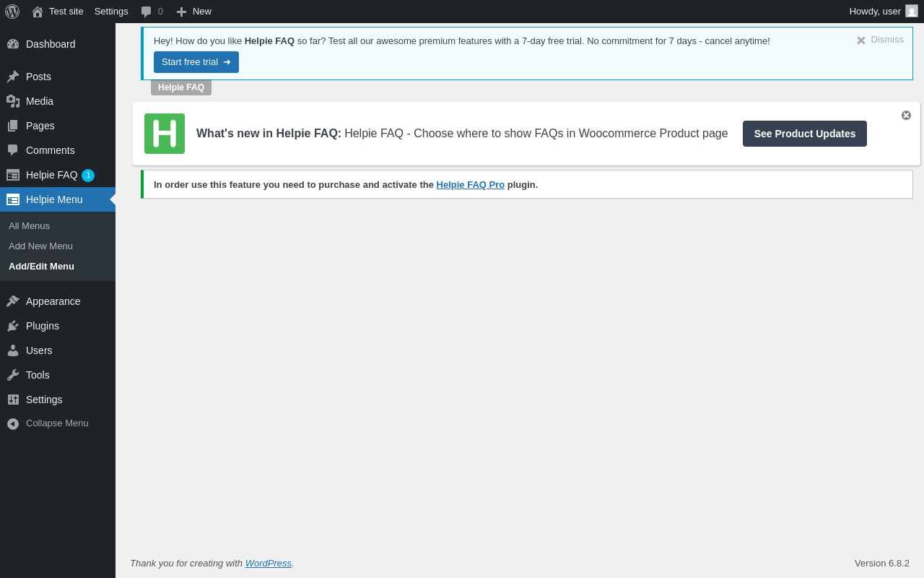The height and width of the screenshot is (578, 924).
Task: Click Test site in admin bar
Action: point(66,12)
